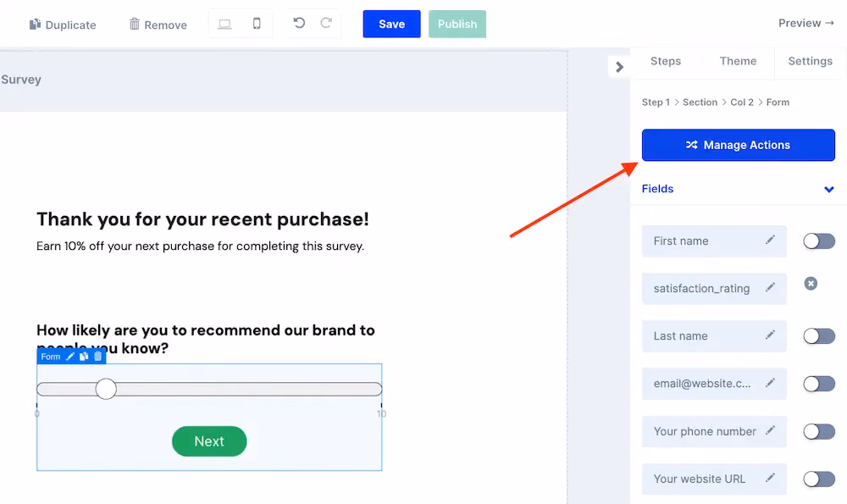Toggle the First name field switch
847x504 pixels.
pos(818,241)
